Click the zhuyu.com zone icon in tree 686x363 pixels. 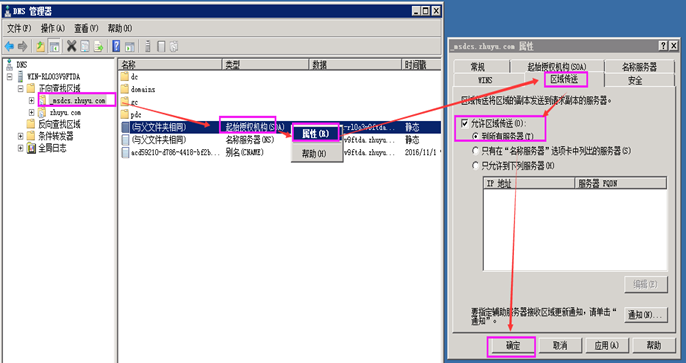point(42,112)
